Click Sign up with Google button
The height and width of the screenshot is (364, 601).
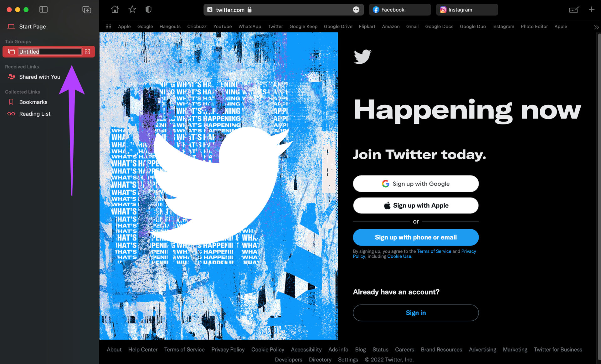click(x=416, y=184)
